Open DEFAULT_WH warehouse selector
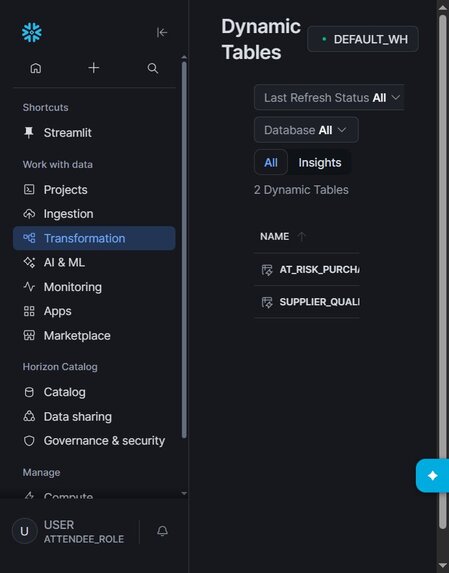 coord(363,39)
